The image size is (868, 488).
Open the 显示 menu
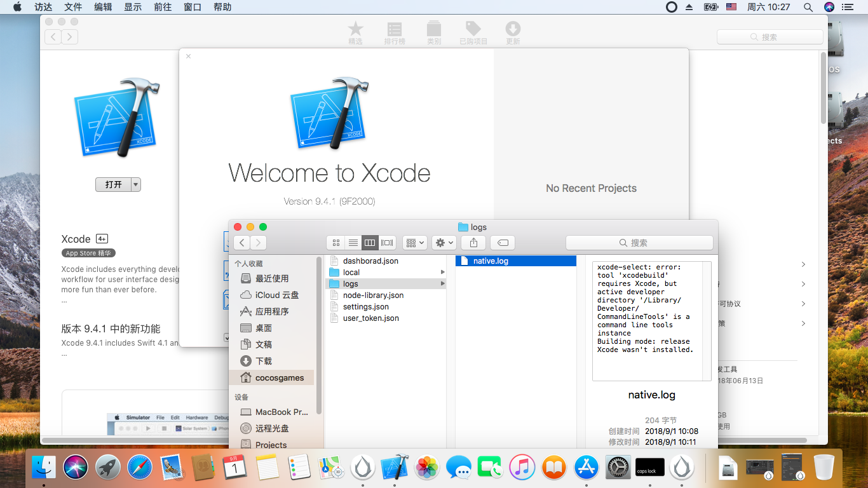(x=133, y=7)
